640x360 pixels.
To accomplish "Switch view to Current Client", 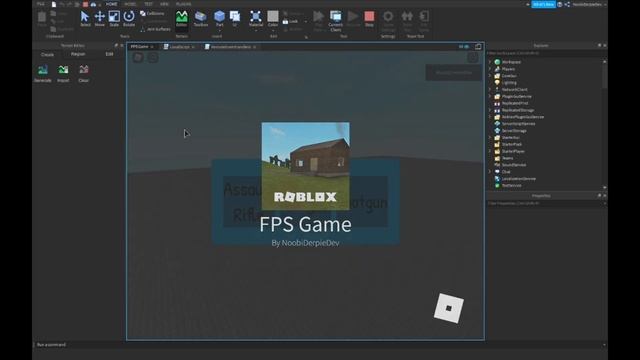I will click(x=336, y=20).
